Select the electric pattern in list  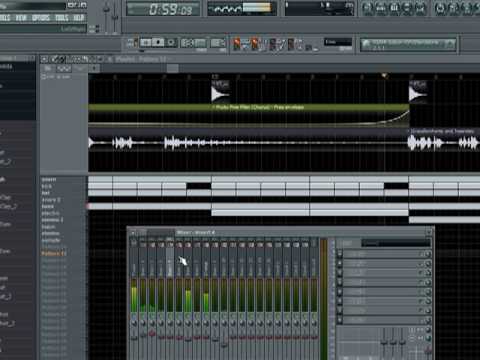(50, 213)
